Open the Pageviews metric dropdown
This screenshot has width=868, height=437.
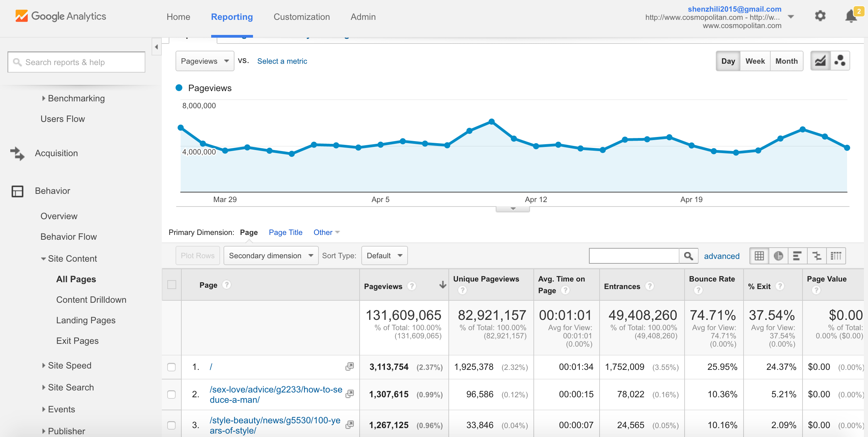coord(205,61)
